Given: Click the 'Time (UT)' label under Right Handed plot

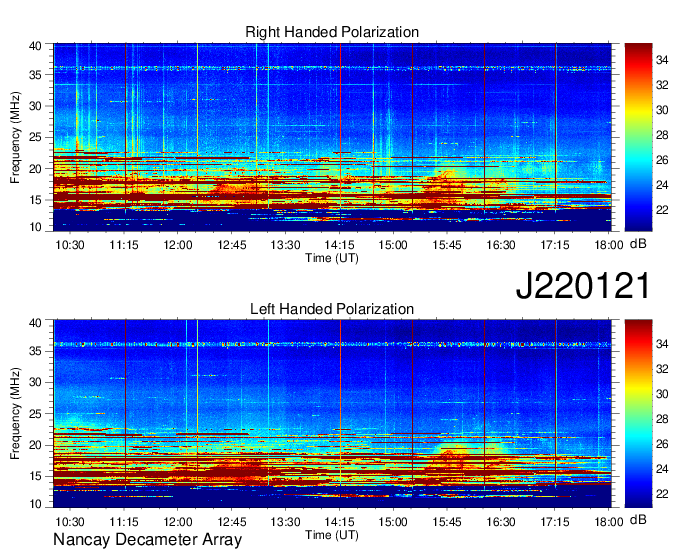Looking at the screenshot, I should pyautogui.click(x=332, y=258).
